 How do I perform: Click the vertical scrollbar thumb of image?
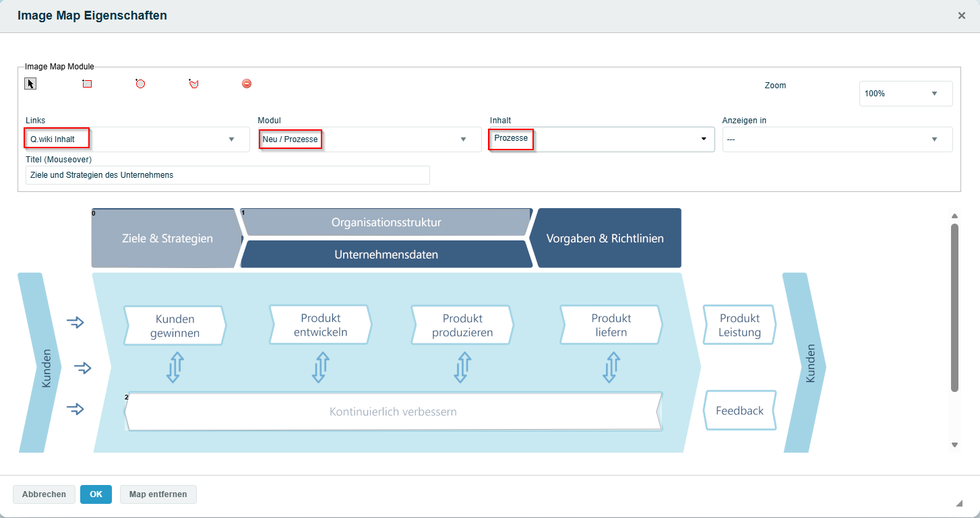(x=954, y=308)
